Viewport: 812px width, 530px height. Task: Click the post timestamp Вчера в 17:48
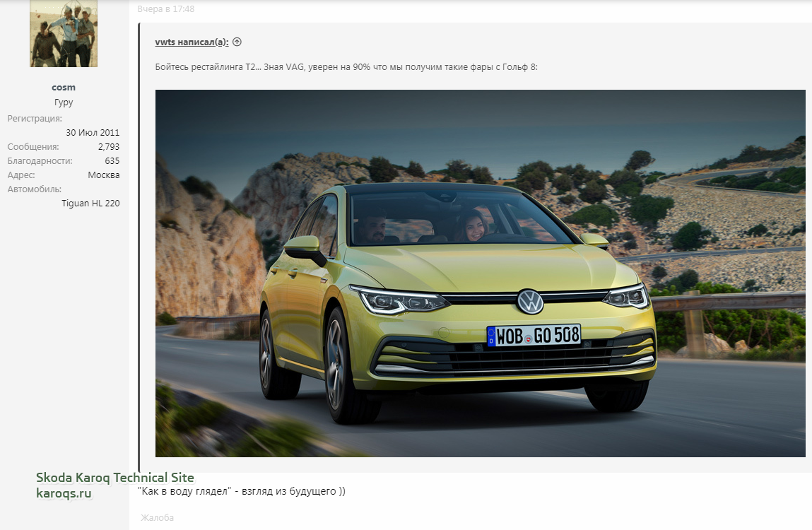tap(166, 9)
